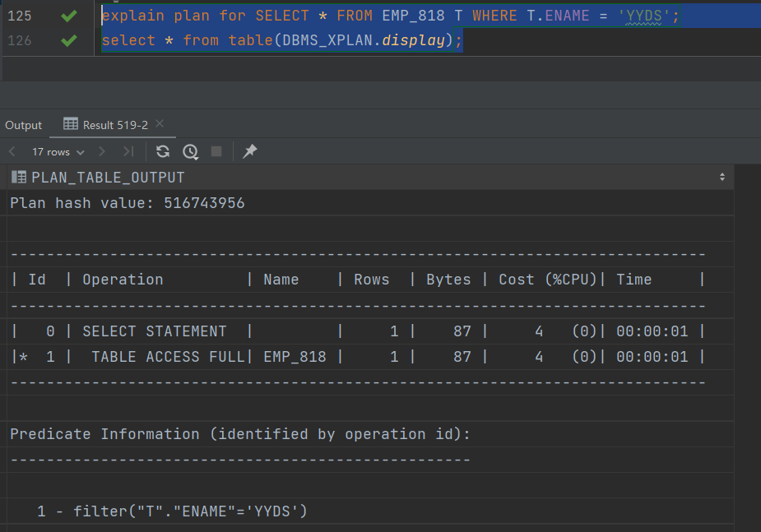Click the stop execution square icon
The height and width of the screenshot is (532, 761).
coord(216,152)
